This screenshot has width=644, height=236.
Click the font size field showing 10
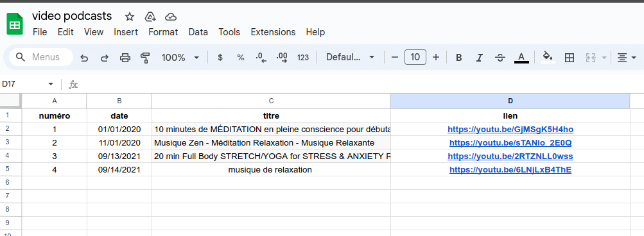[415, 58]
